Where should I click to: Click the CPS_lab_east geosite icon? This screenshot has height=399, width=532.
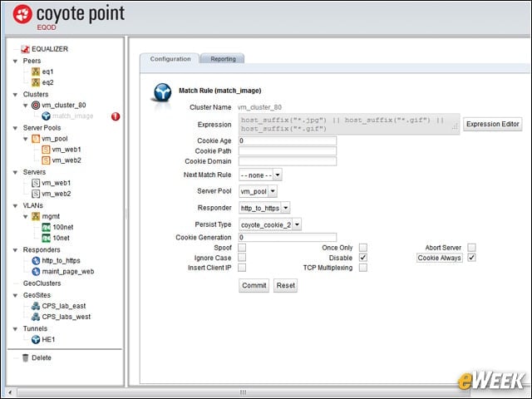36,306
